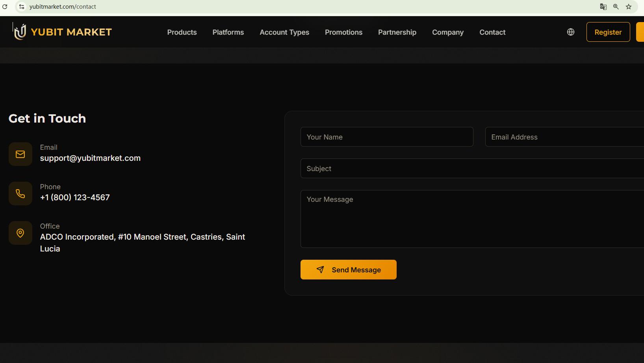Click the Email envelope icon
The width and height of the screenshot is (644, 363).
pos(20,154)
